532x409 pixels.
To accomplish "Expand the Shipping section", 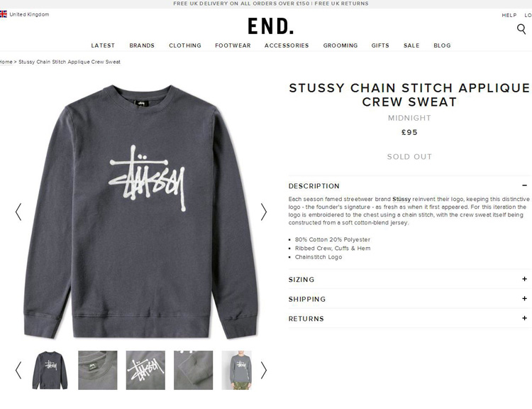I will click(410, 299).
